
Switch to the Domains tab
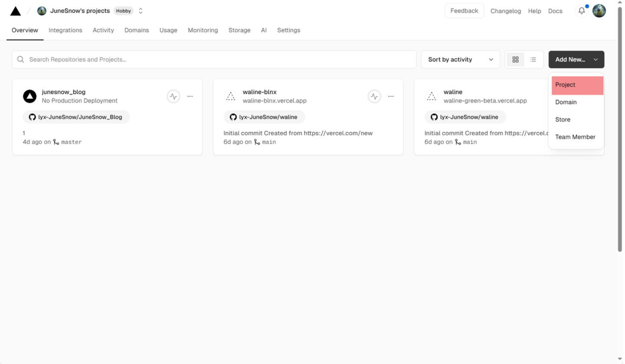click(137, 30)
